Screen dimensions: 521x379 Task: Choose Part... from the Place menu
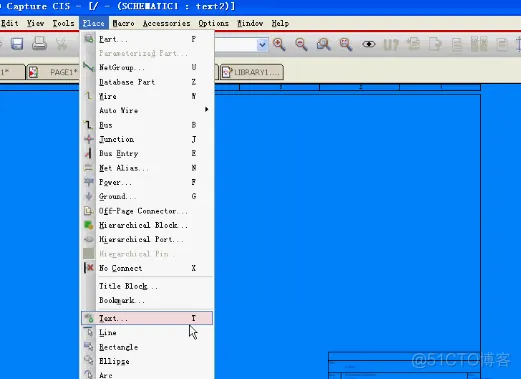[x=147, y=39]
